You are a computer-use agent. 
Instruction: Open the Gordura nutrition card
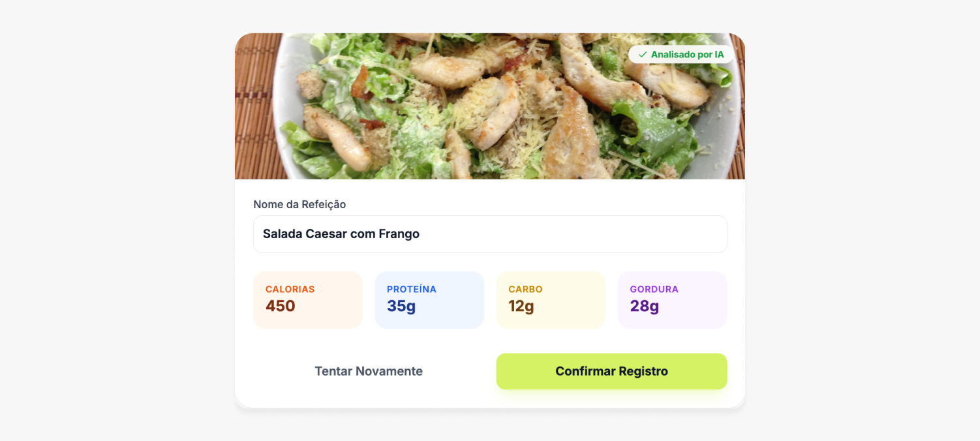tap(673, 299)
